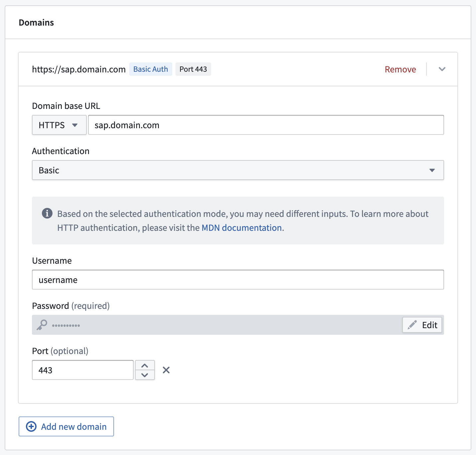The image size is (476, 455).
Task: Open the MDN documentation link
Action: pos(242,228)
